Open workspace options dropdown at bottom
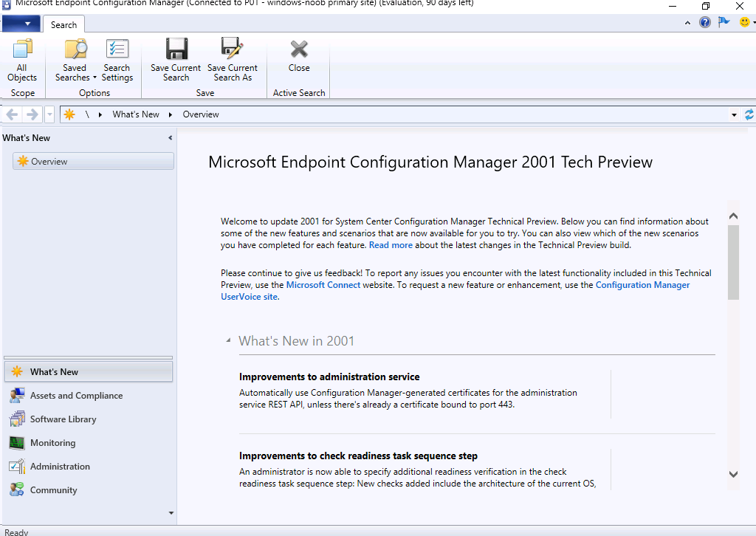The height and width of the screenshot is (536, 756). 171,513
